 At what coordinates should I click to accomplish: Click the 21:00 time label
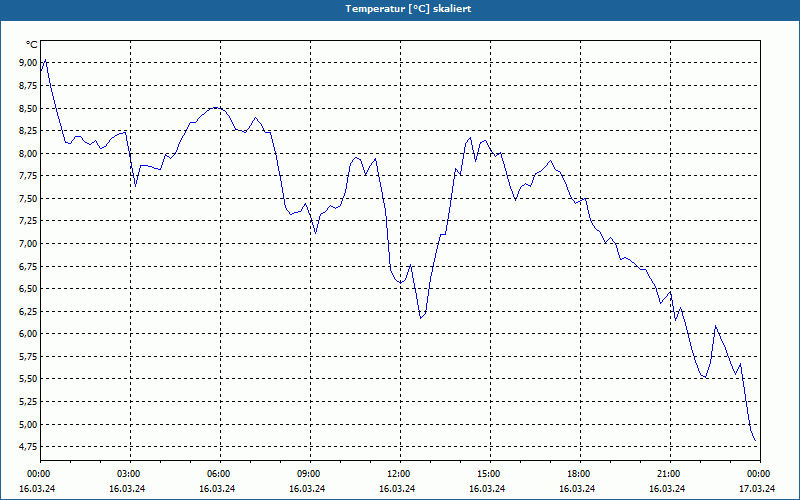(670, 474)
